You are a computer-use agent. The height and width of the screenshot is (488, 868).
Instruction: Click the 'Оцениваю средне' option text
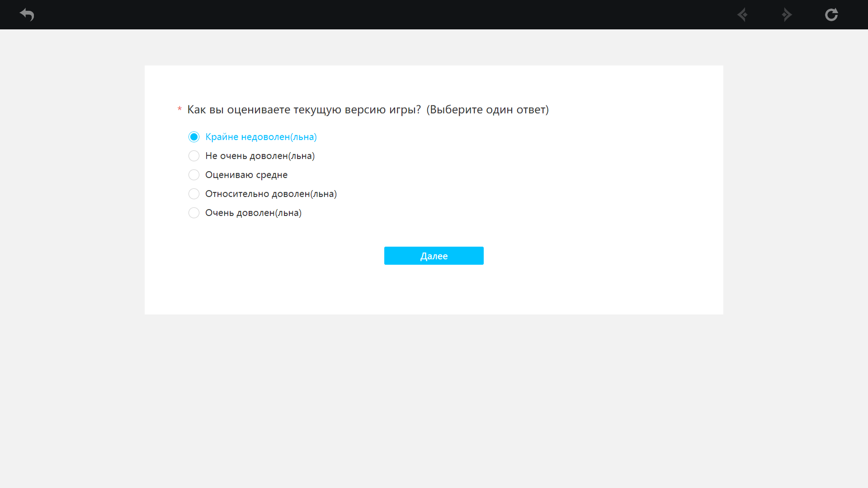click(x=246, y=175)
